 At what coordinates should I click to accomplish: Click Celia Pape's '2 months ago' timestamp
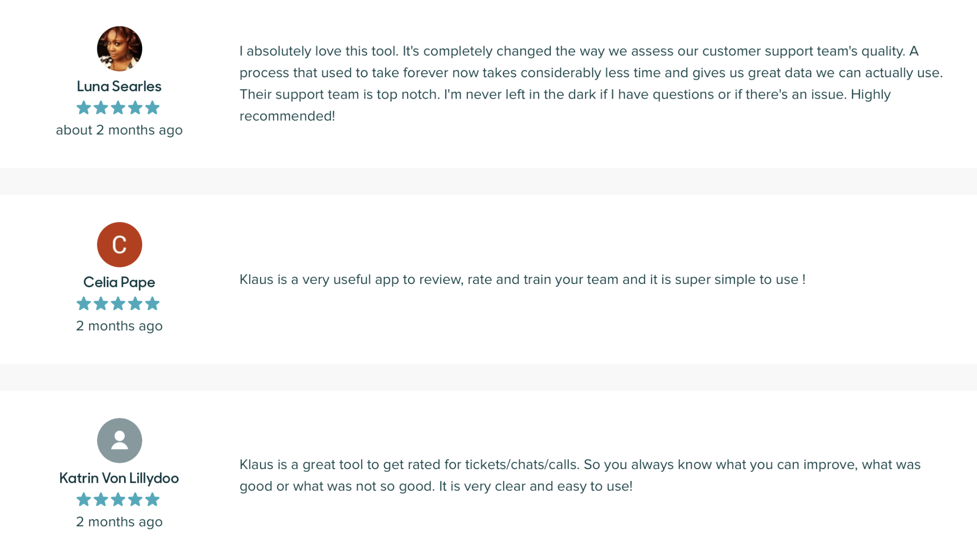coord(119,326)
